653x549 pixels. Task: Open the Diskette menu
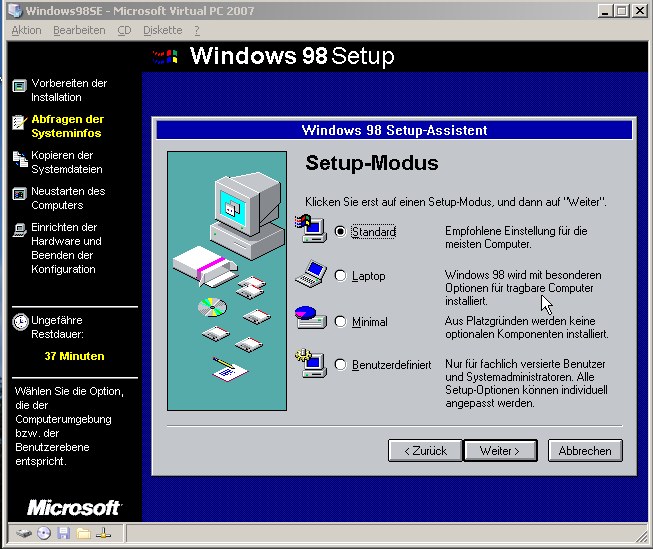(162, 30)
